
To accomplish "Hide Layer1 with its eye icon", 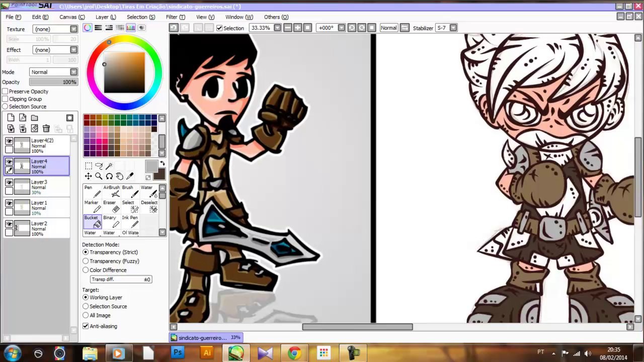I will [x=9, y=204].
